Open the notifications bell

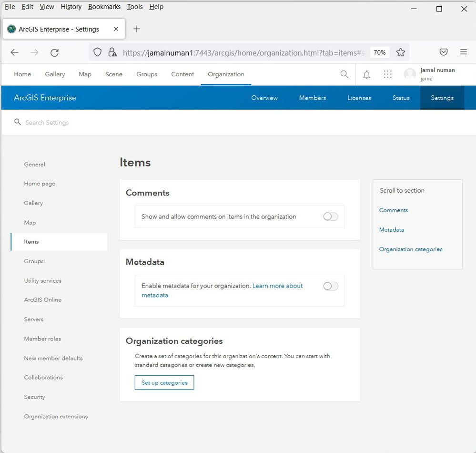pos(367,74)
